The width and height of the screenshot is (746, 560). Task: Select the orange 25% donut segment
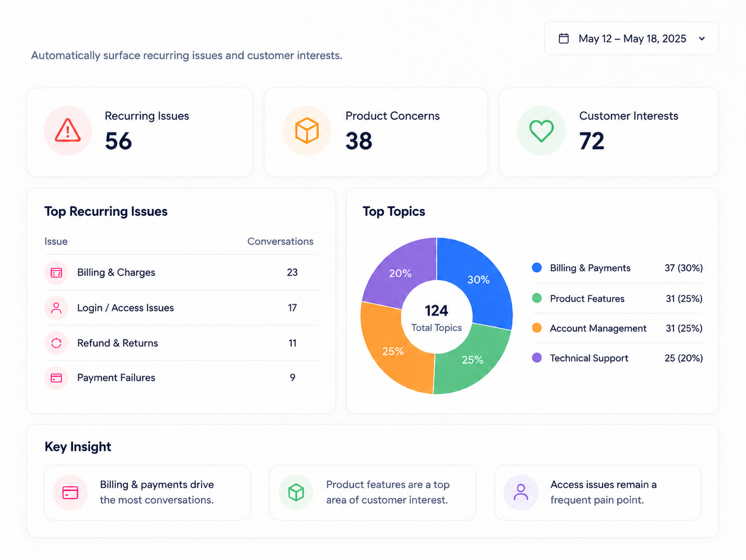point(393,351)
